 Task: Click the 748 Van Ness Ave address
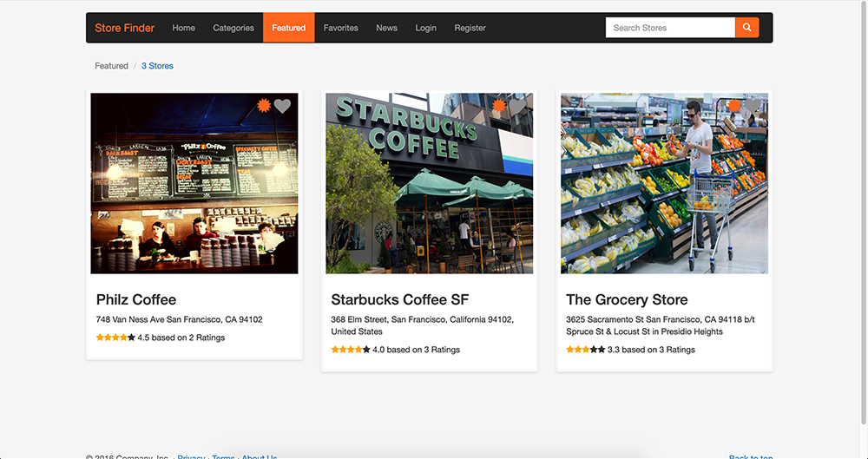[180, 319]
